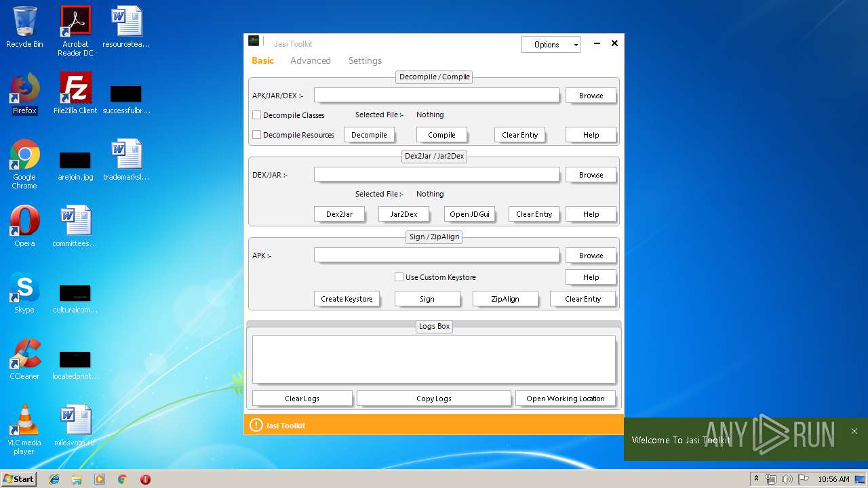868x488 pixels.
Task: Open the Action Center flag icon
Action: 803,479
